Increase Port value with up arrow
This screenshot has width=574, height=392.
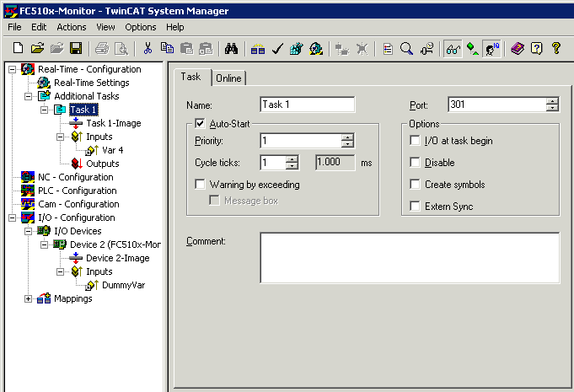(x=552, y=101)
